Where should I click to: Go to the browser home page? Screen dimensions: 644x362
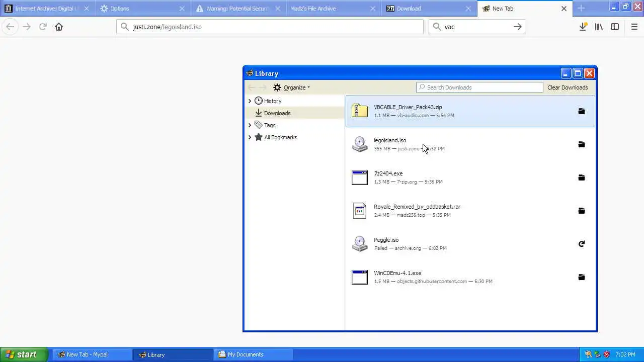coord(59,27)
